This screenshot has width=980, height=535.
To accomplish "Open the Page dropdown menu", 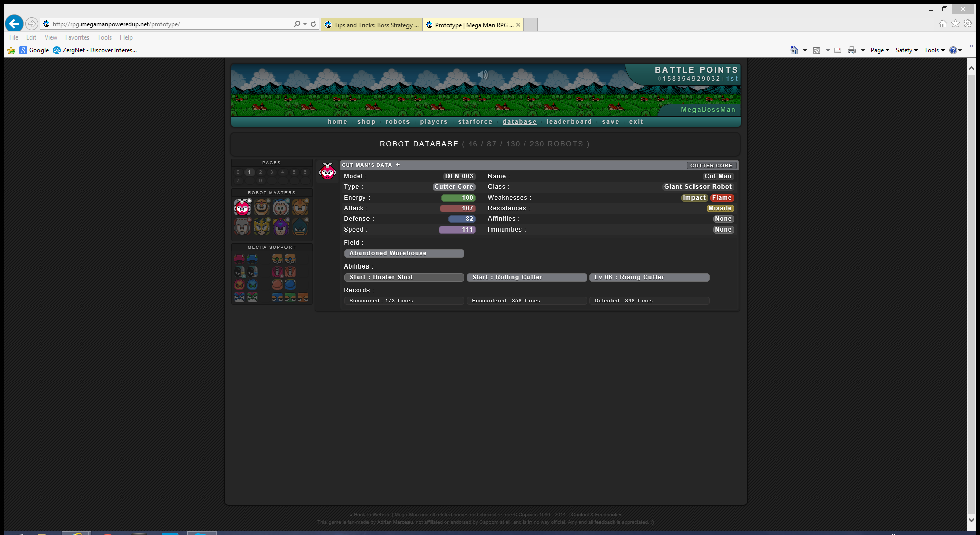I will tap(880, 50).
